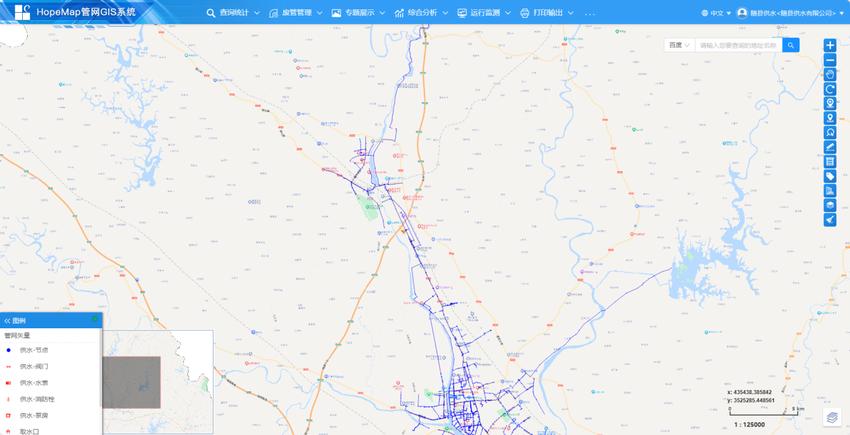Click the more options ellipsis in top menu

tap(589, 13)
